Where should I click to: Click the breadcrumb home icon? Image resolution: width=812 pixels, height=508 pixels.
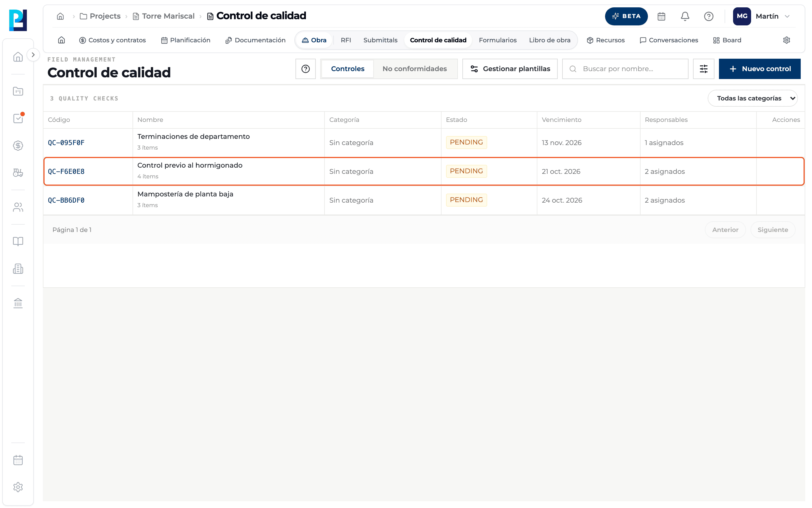pos(60,16)
